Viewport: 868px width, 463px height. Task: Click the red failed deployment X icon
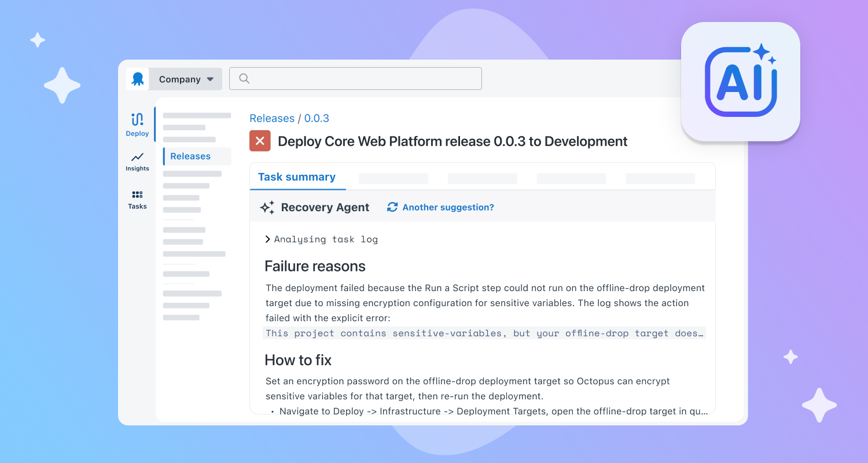[260, 141]
